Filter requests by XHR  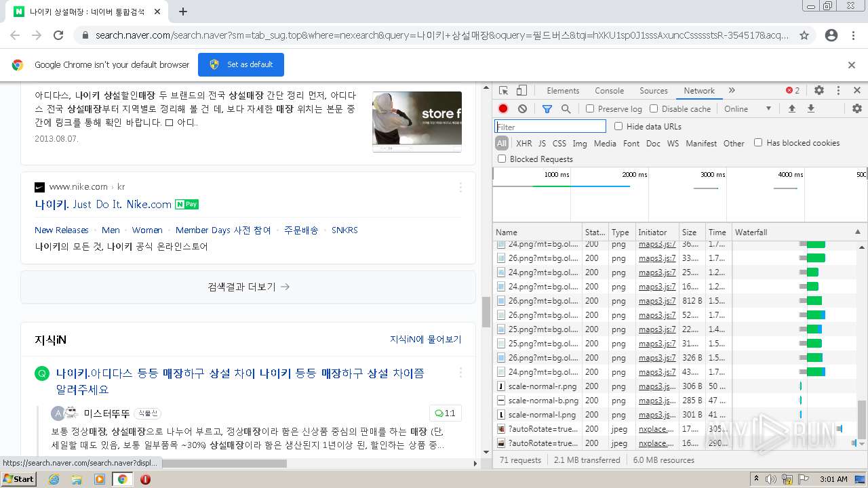click(x=524, y=143)
